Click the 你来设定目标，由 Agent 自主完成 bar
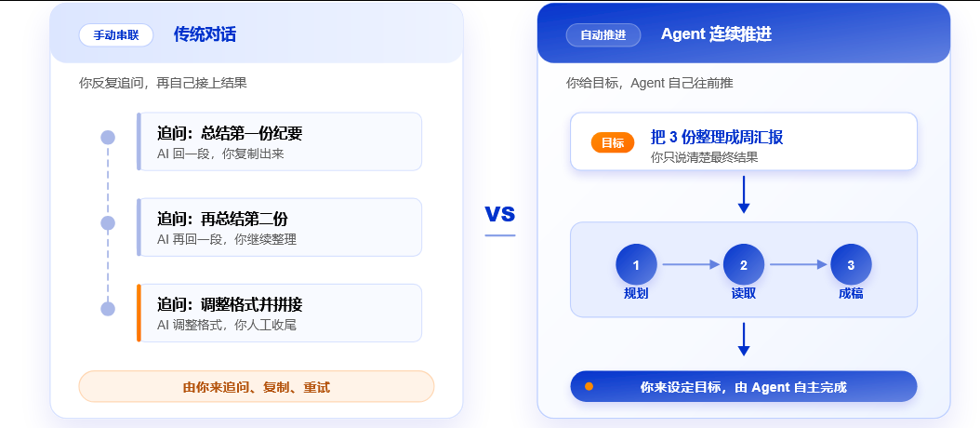 744,387
